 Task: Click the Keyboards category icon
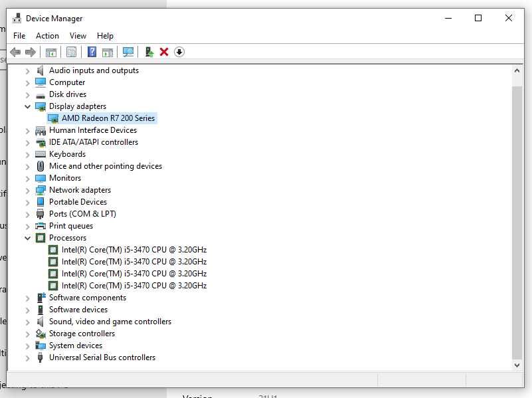(41, 154)
